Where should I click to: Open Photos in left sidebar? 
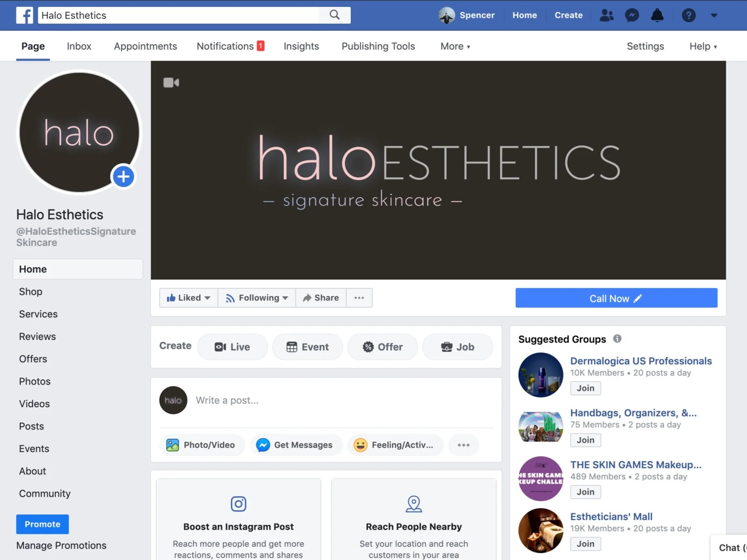(x=35, y=382)
